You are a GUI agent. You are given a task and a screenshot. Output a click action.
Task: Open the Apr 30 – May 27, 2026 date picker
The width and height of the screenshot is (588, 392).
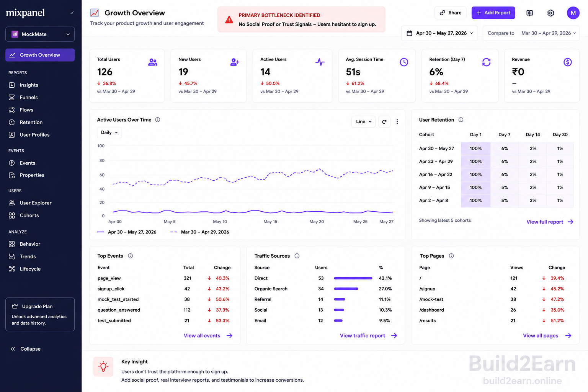coord(440,33)
